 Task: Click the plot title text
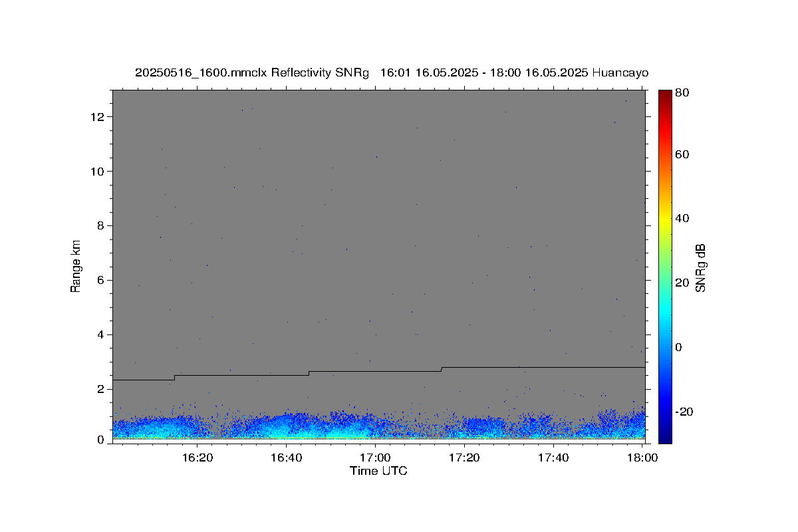[x=392, y=72]
